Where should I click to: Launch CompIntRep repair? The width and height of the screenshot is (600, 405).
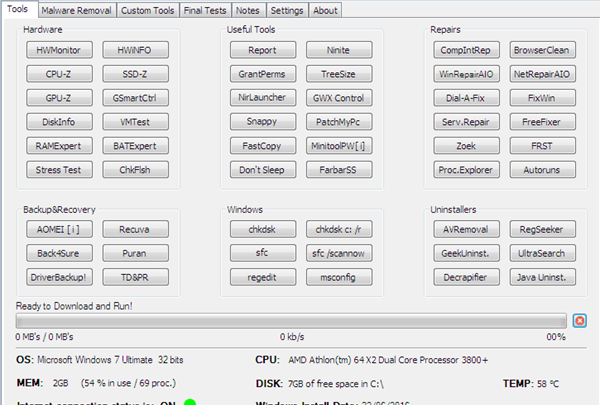coord(466,50)
